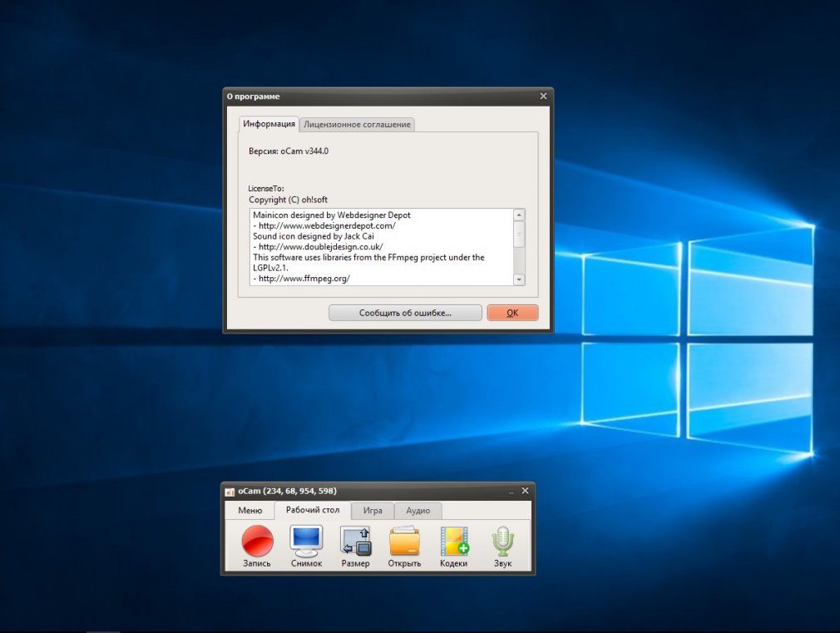Screen dimensions: 840x633
Task: Switch to the Игра tab
Action: pyautogui.click(x=373, y=511)
